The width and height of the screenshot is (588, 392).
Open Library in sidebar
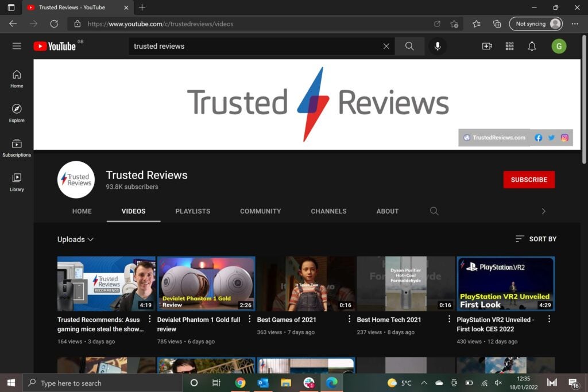click(17, 182)
